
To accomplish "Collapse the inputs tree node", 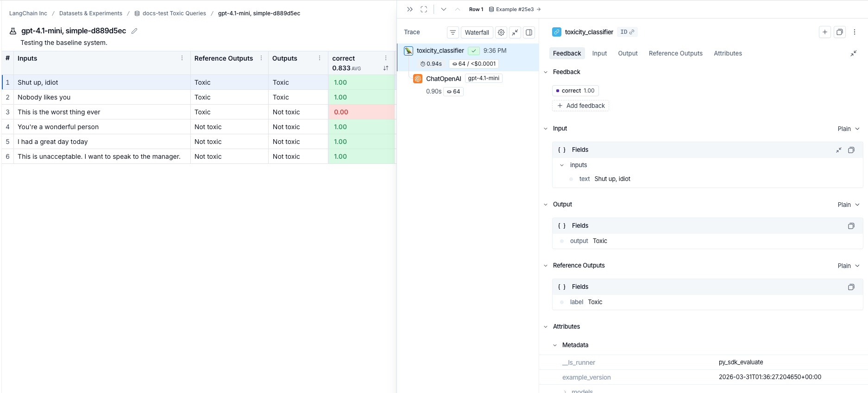I will click(x=562, y=165).
